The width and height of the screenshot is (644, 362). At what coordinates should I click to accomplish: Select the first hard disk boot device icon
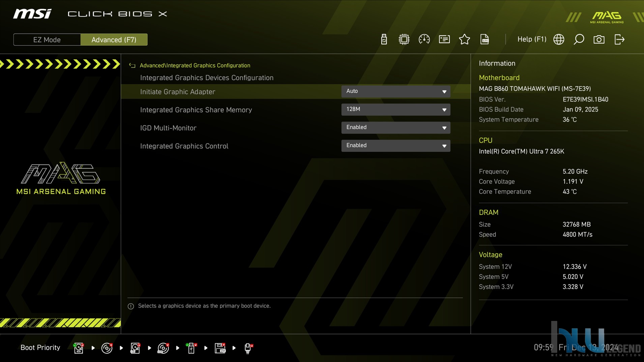(x=79, y=348)
